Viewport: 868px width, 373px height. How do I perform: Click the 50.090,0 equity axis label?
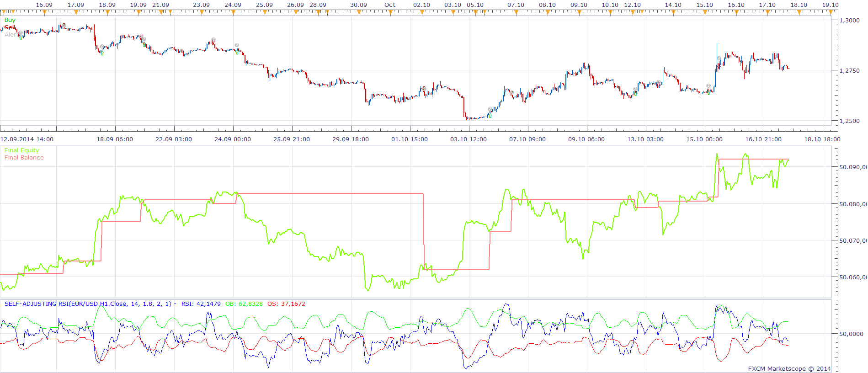[x=853, y=167]
